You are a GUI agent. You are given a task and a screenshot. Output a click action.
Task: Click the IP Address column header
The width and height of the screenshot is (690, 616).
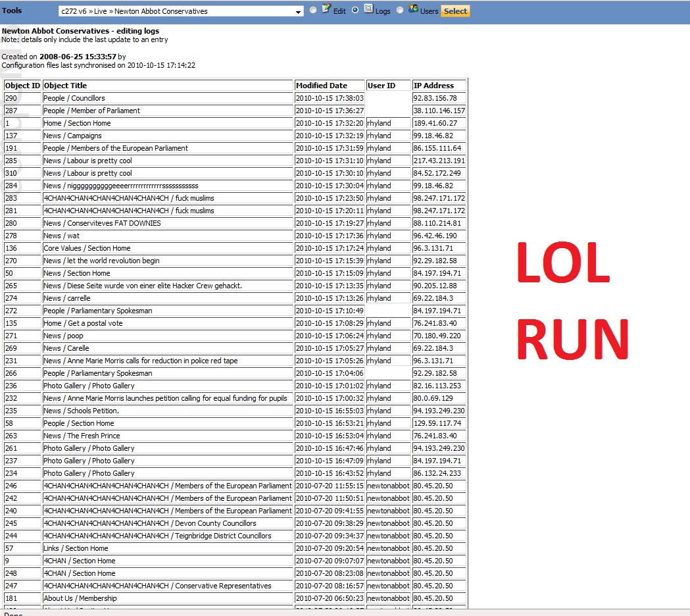click(x=439, y=86)
